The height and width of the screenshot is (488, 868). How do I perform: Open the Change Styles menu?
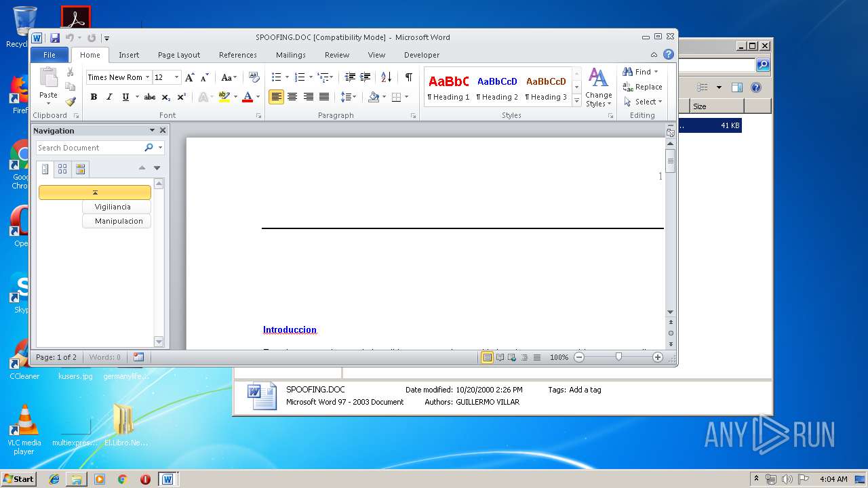pyautogui.click(x=599, y=87)
